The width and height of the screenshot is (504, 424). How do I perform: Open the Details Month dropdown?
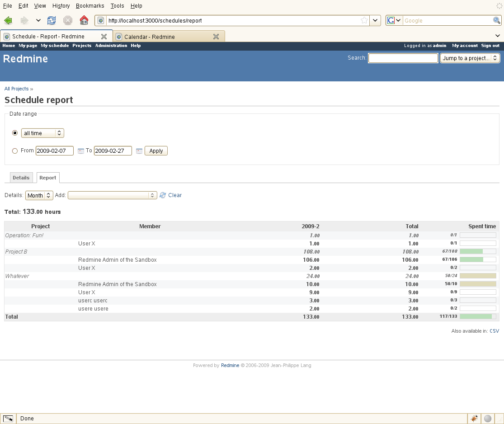(39, 195)
